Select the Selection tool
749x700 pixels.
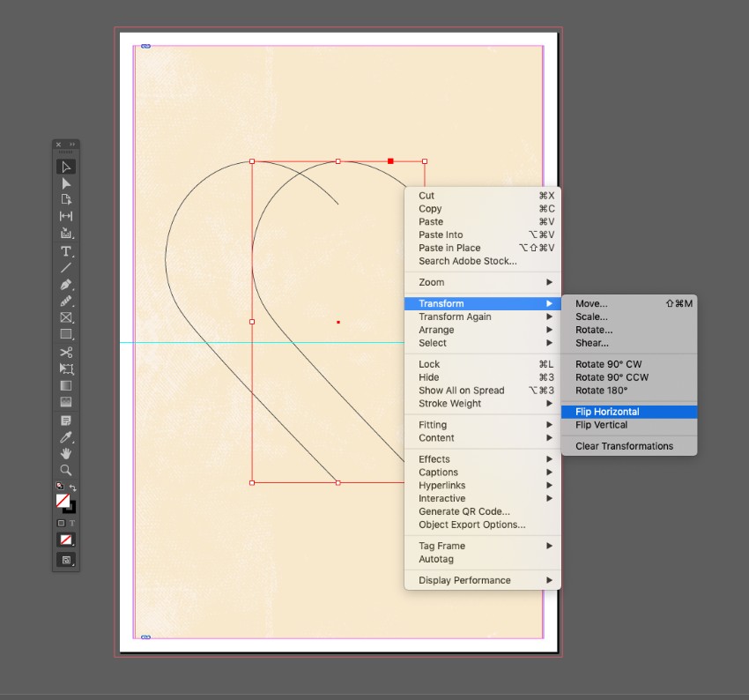[x=64, y=166]
